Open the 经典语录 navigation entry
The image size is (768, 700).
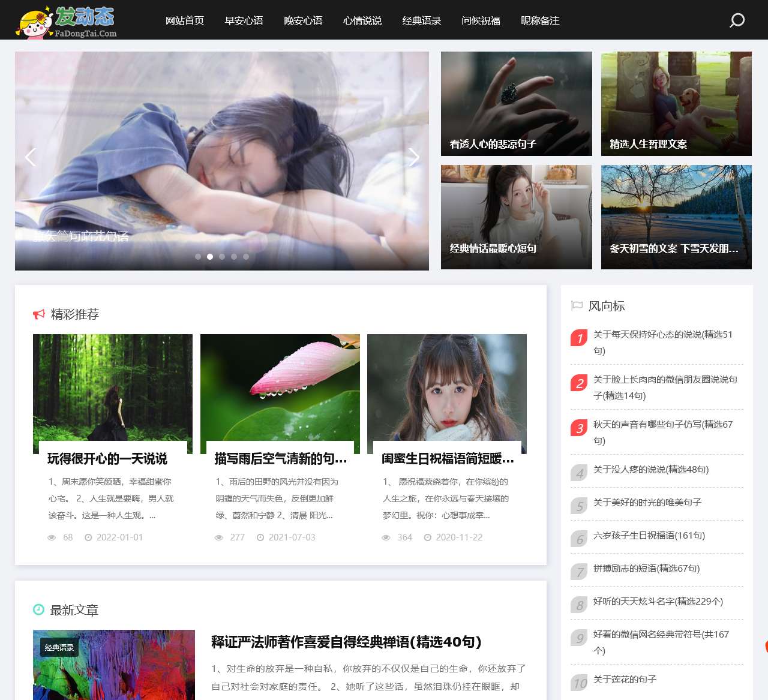pos(422,21)
